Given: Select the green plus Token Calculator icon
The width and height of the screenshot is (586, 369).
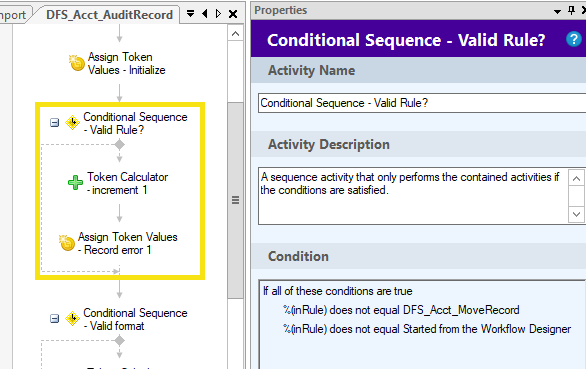Looking at the screenshot, I should [75, 183].
